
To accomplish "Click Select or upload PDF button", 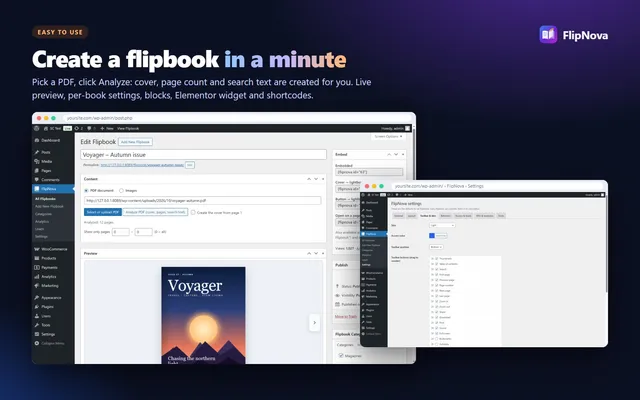I will point(103,212).
